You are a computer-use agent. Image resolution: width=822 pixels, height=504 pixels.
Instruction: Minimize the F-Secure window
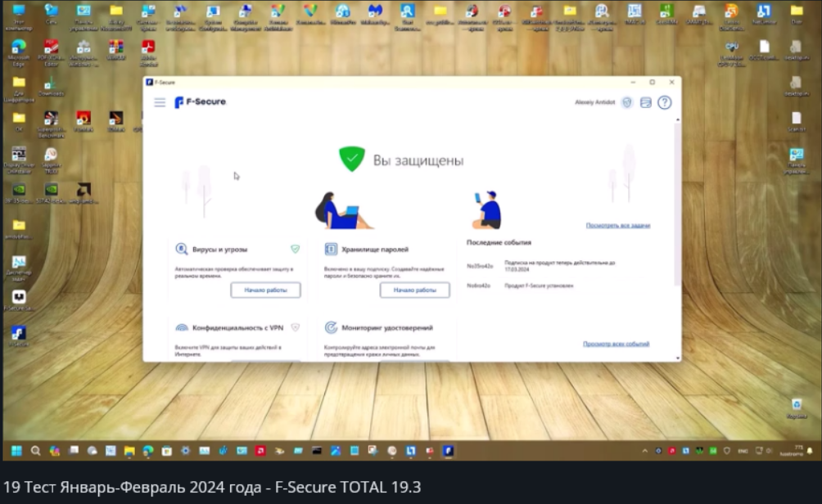[x=633, y=83]
